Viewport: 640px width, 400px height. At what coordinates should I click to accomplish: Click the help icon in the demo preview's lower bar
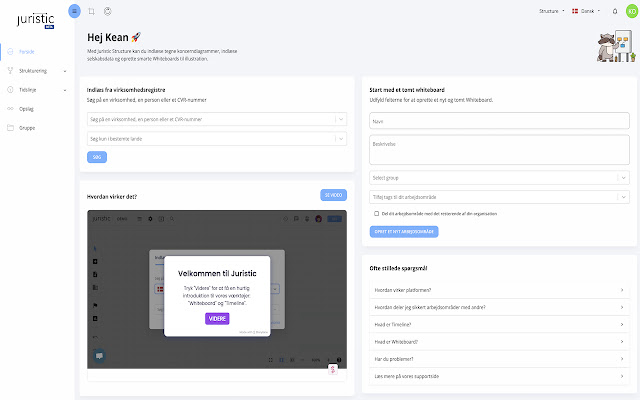(x=339, y=360)
